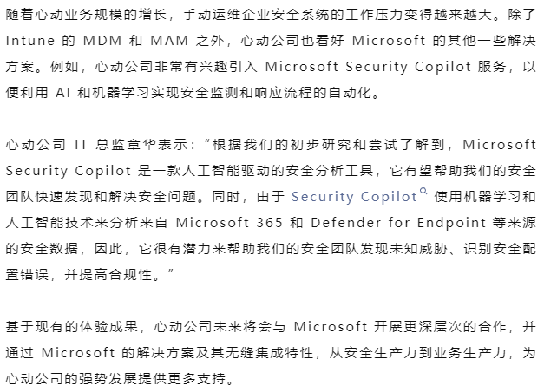This screenshot has height=392, width=544.
Task: Click the word Intune in first paragraph
Action: (30, 41)
